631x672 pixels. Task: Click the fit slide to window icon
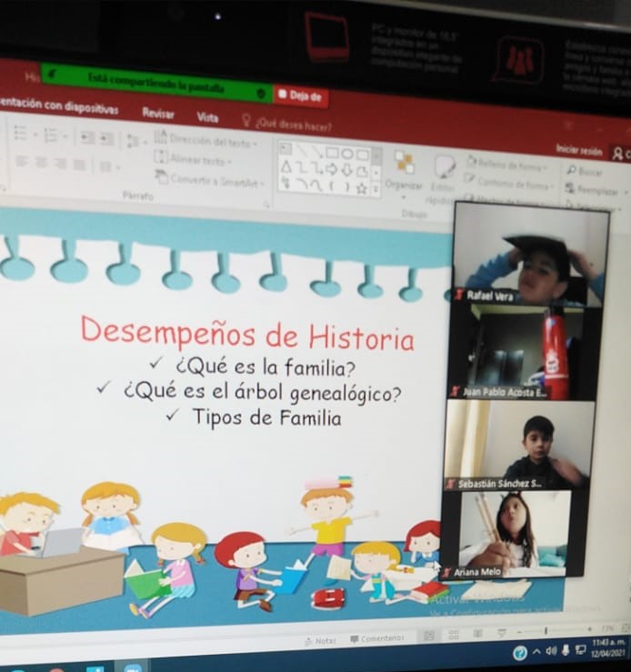pos(626,627)
